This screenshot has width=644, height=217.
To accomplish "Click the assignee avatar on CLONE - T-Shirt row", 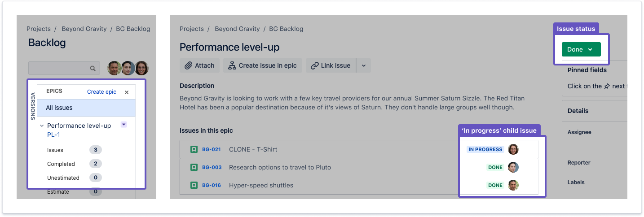I will coord(513,149).
